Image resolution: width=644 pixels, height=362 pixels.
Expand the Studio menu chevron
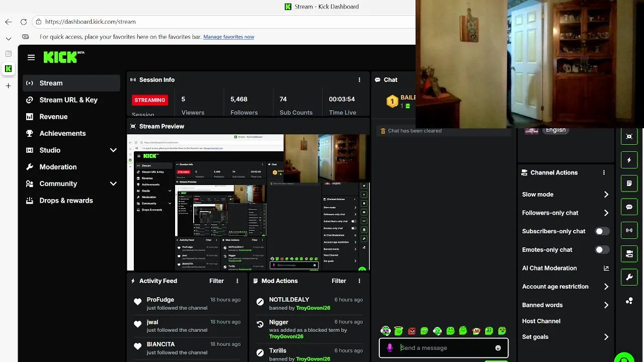(x=113, y=150)
